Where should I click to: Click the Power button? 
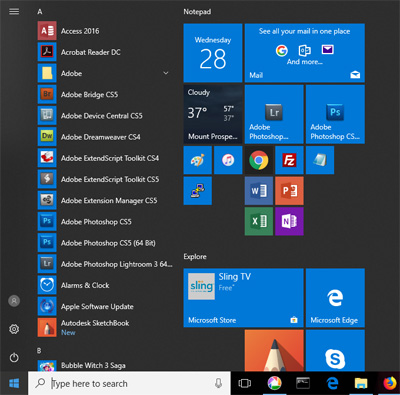pyautogui.click(x=14, y=358)
